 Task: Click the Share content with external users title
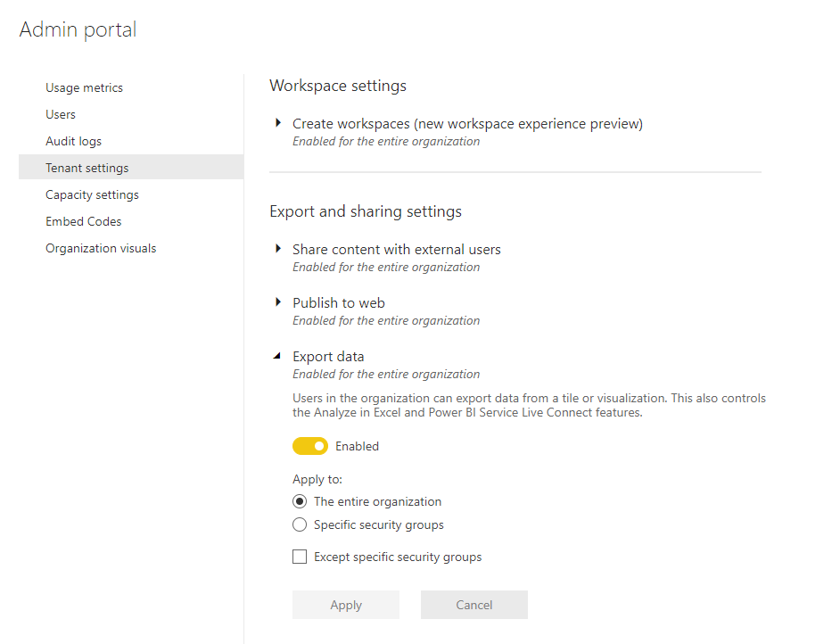(397, 249)
